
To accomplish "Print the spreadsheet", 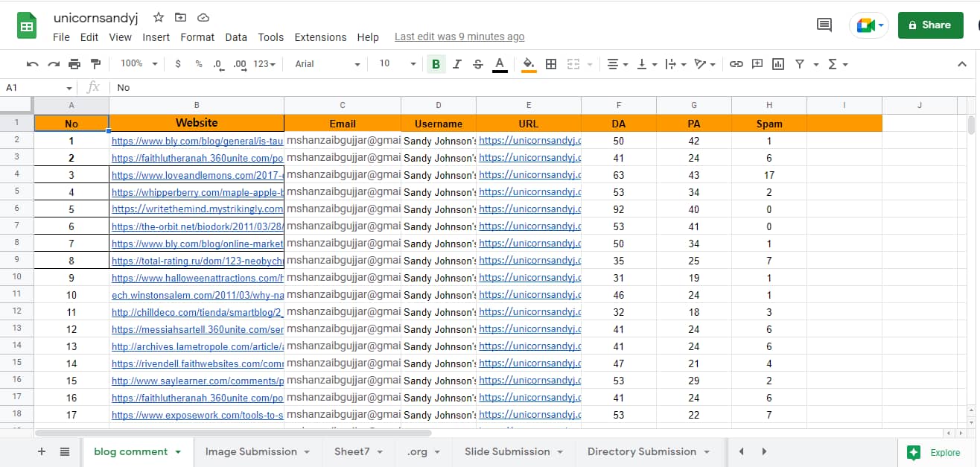I will pos(74,64).
